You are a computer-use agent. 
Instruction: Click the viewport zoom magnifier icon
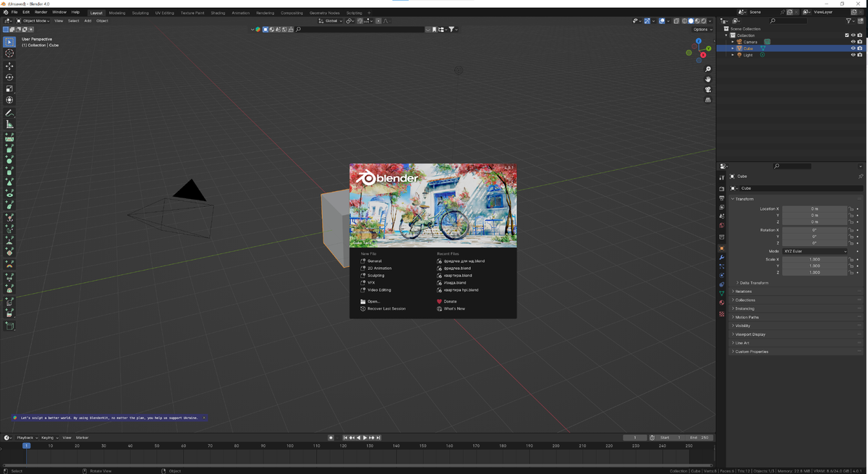click(708, 69)
